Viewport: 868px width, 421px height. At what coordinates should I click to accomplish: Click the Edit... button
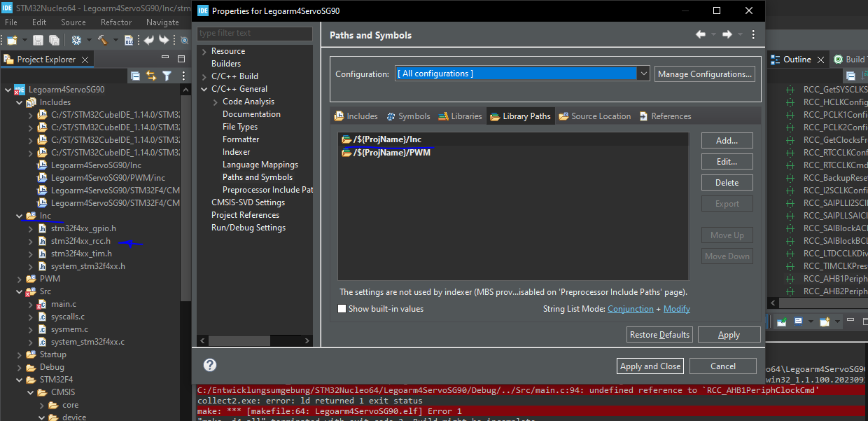(727, 162)
